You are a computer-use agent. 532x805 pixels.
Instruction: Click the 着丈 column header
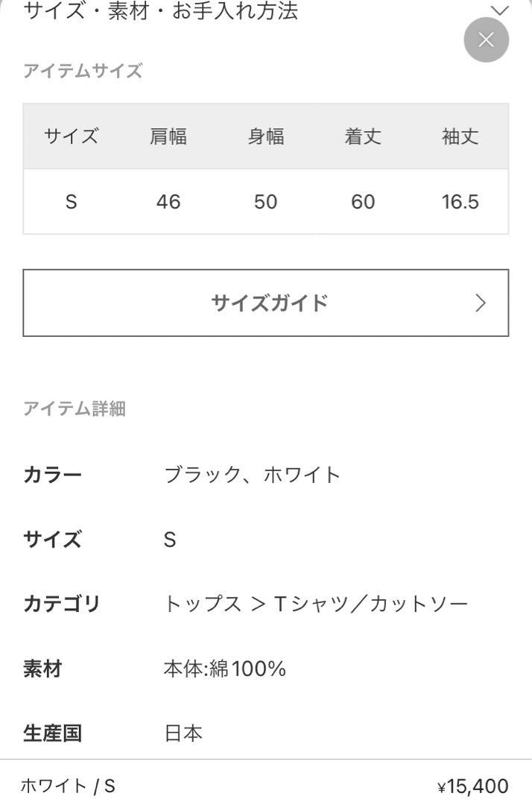(363, 136)
